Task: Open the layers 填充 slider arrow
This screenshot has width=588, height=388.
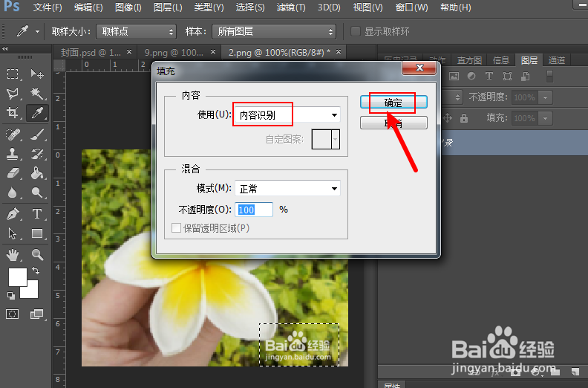Action: click(x=545, y=118)
